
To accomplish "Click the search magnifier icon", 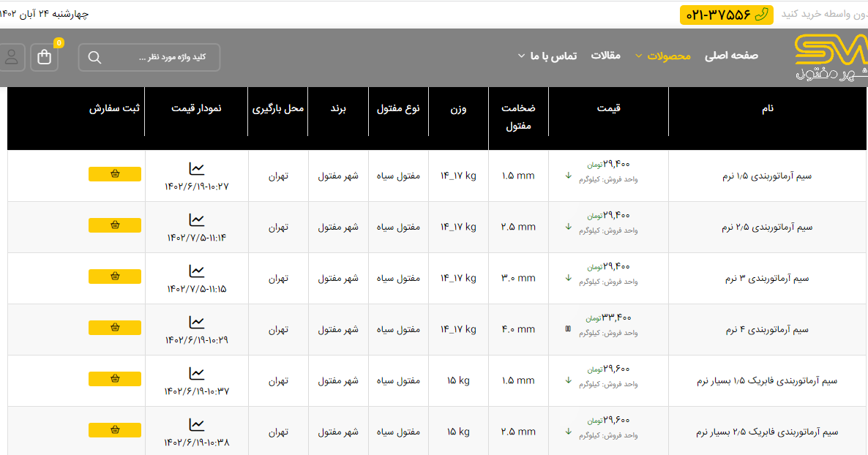I will pos(94,57).
